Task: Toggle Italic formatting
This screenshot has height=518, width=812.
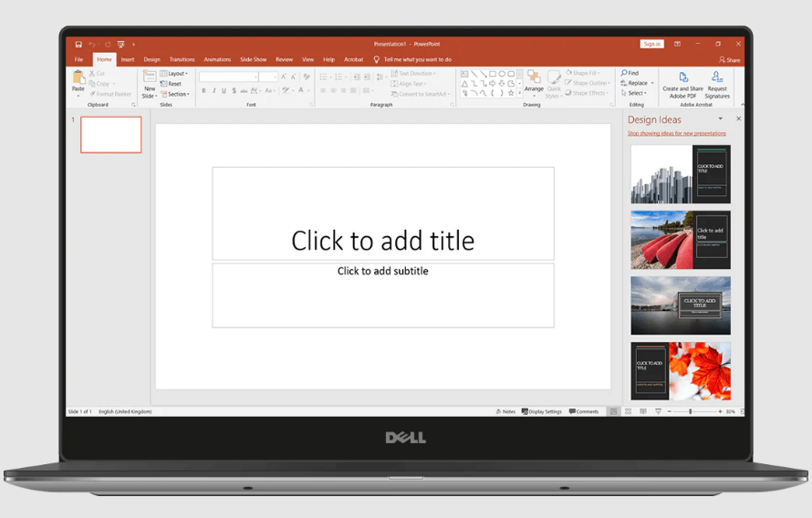Action: 213,90
